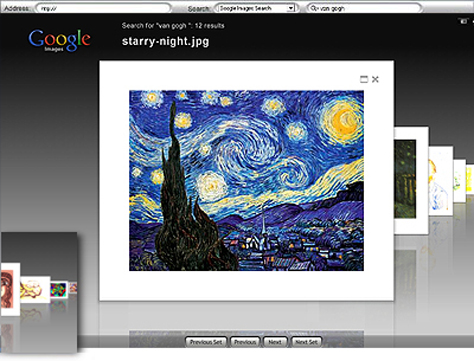Click the Next button

tap(275, 342)
